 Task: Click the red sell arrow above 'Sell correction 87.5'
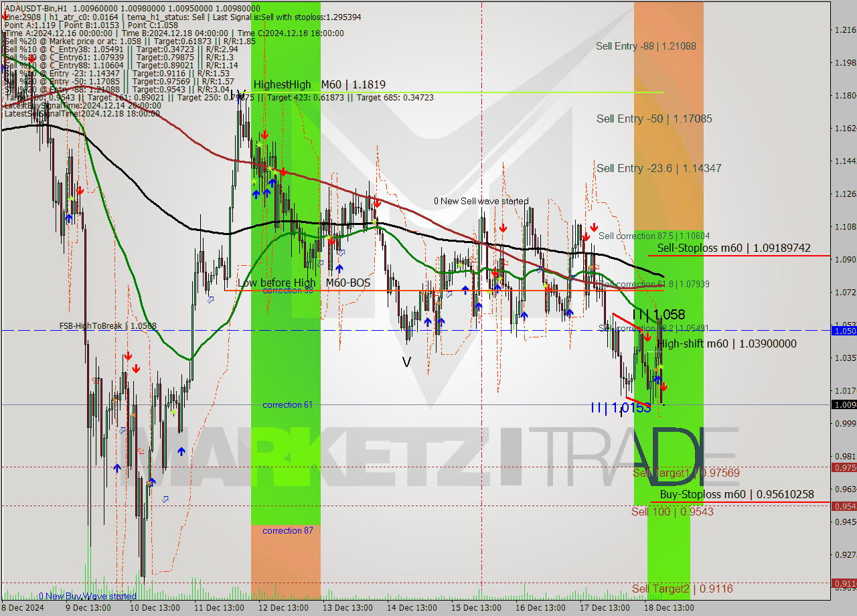tap(594, 227)
